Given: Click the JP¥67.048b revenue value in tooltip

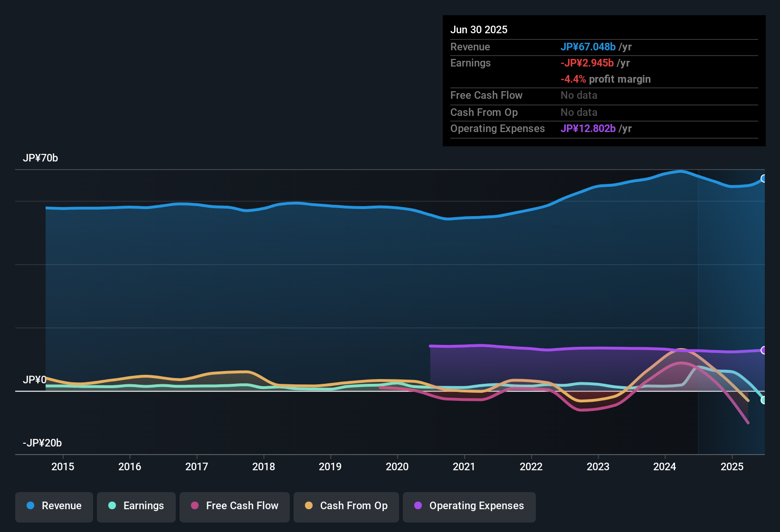Looking at the screenshot, I should [x=588, y=47].
